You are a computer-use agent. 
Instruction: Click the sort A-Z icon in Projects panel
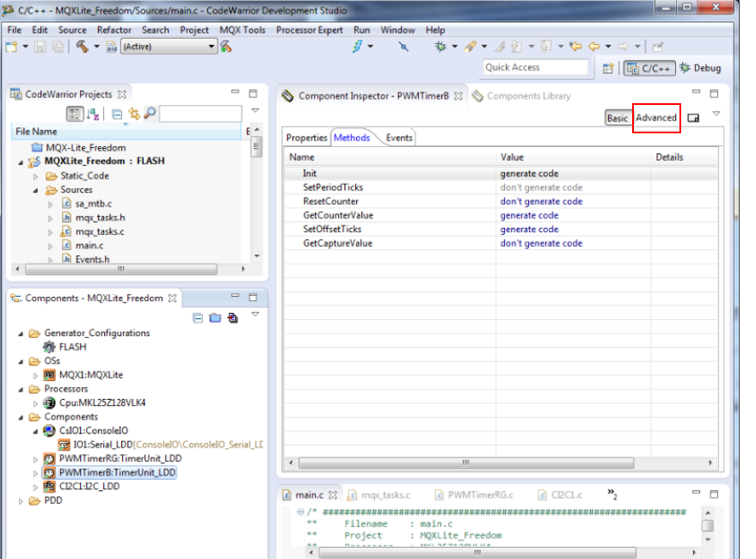93,114
